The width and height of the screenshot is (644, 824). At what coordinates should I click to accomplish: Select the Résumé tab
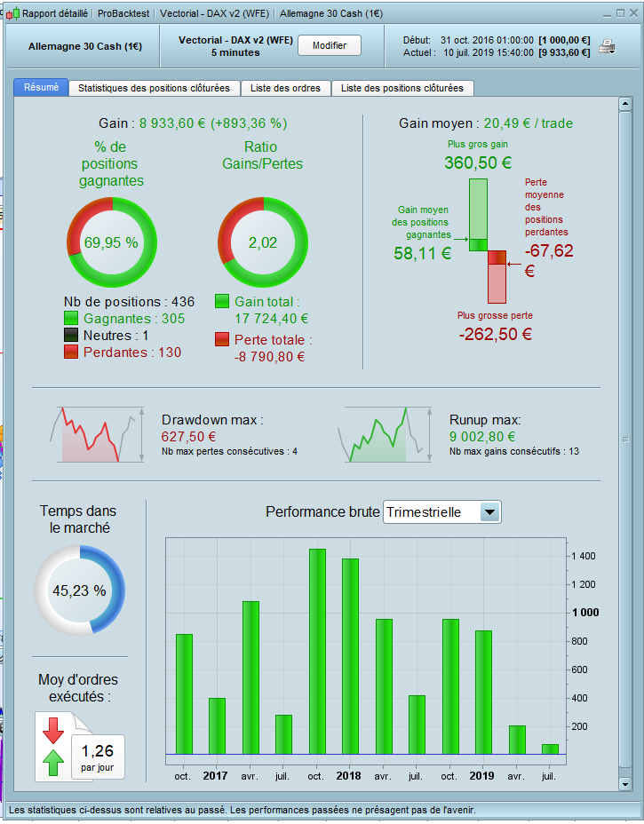click(41, 87)
